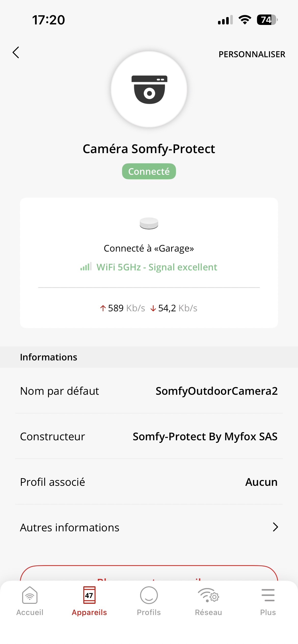Viewport: 298px width, 644px height.
Task: Expand Autres informations chevron
Action: [275, 527]
